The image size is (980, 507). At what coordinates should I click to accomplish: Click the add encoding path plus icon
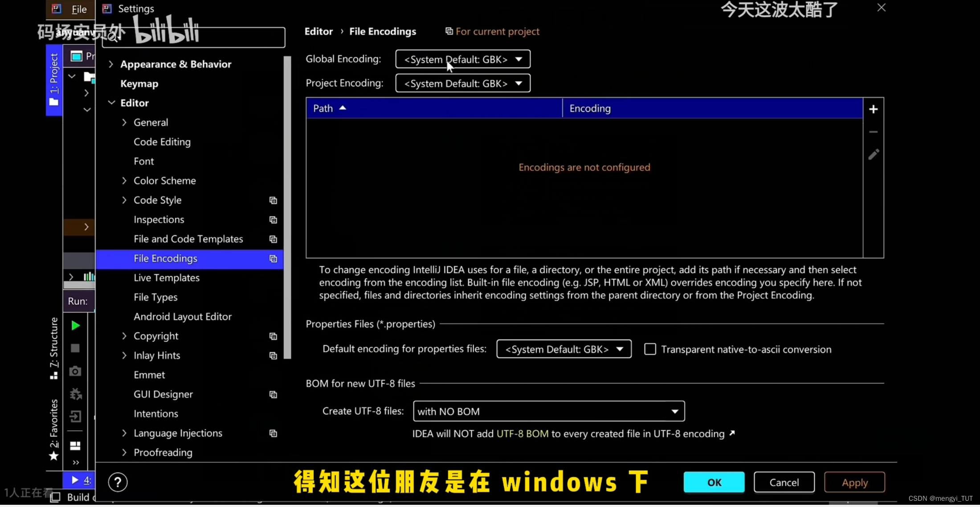(x=874, y=109)
